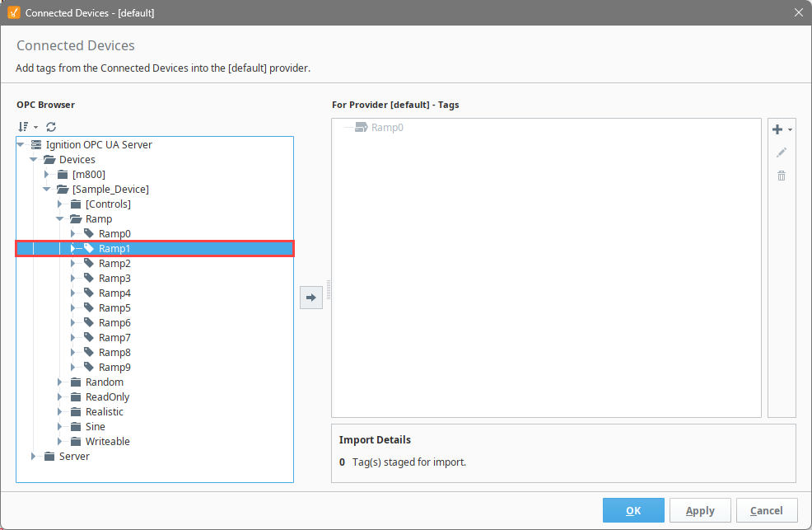Click the Ramp5 tag icon
812x530 pixels.
(89, 307)
